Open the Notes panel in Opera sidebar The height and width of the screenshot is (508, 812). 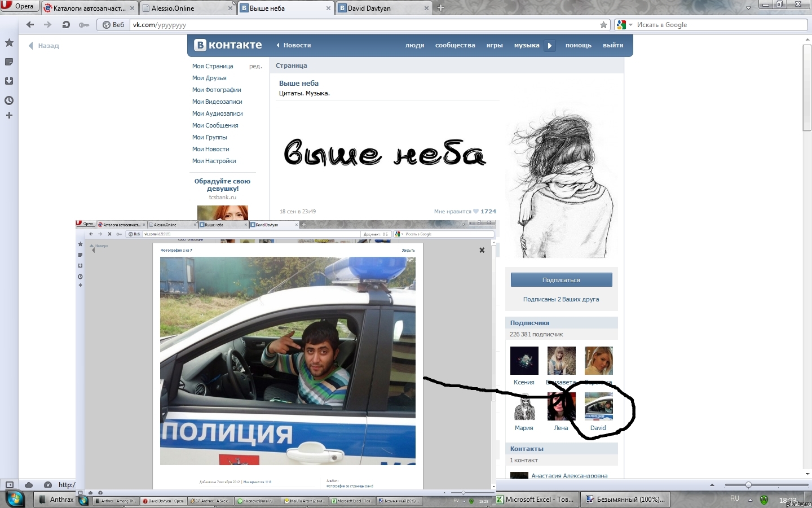(9, 62)
